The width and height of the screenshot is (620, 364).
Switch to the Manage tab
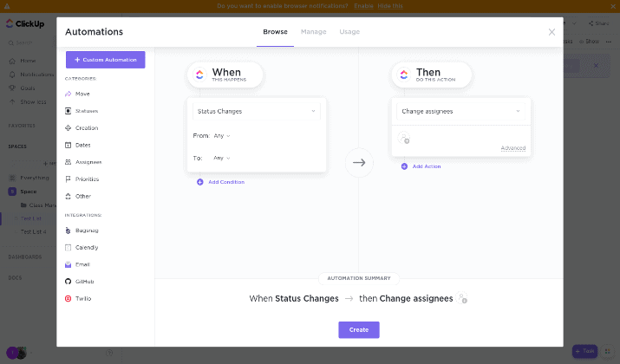pyautogui.click(x=314, y=31)
